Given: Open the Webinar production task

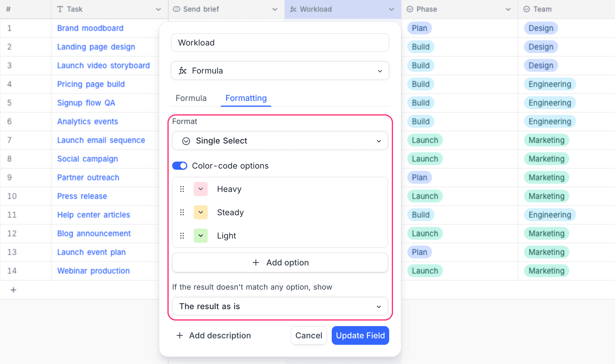Looking at the screenshot, I should [x=93, y=271].
